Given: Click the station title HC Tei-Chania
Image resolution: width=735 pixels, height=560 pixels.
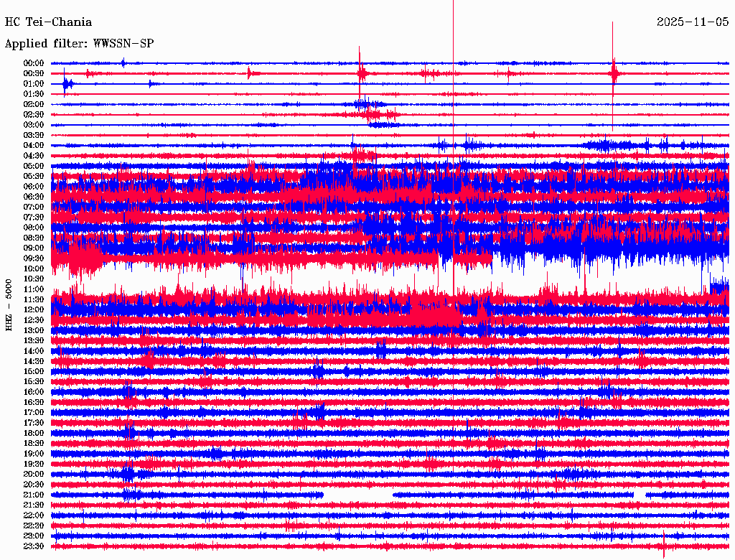Looking at the screenshot, I should coord(48,22).
